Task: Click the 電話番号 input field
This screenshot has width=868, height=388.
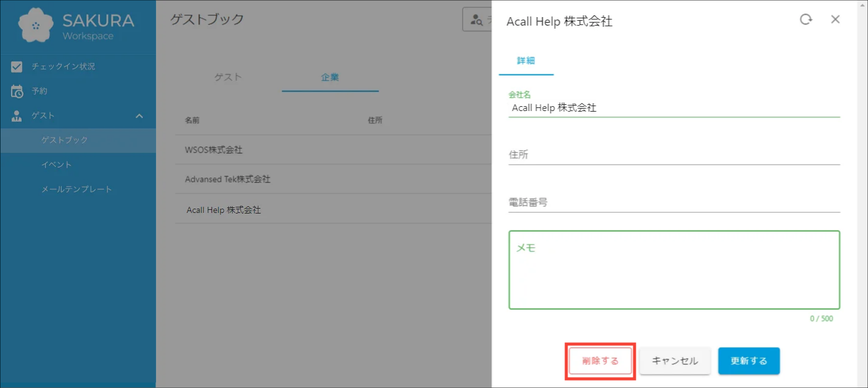Action: point(674,203)
